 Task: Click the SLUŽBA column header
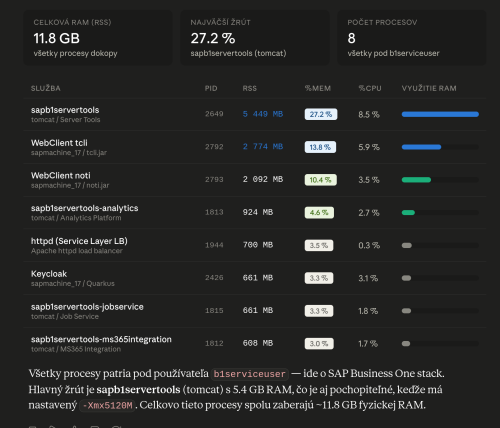tap(46, 88)
